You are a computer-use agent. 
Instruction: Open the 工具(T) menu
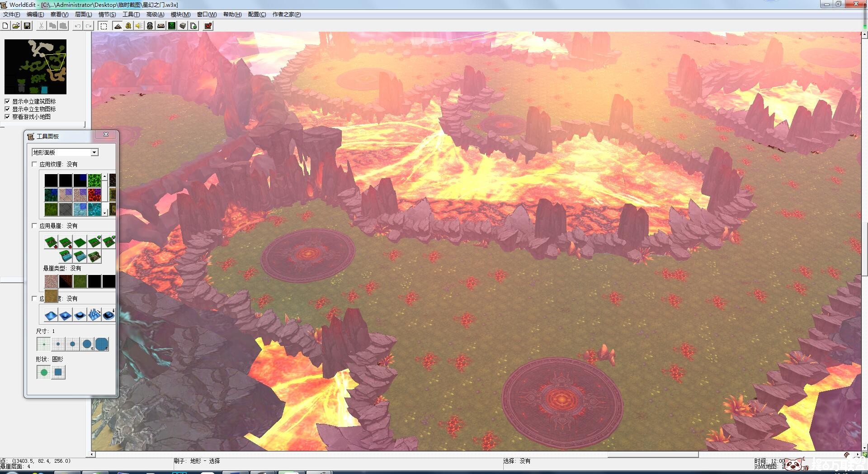tap(131, 14)
